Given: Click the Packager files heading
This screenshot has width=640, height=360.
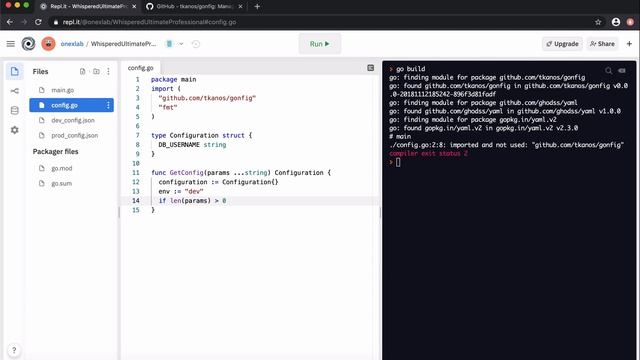Looking at the screenshot, I should coord(56,151).
